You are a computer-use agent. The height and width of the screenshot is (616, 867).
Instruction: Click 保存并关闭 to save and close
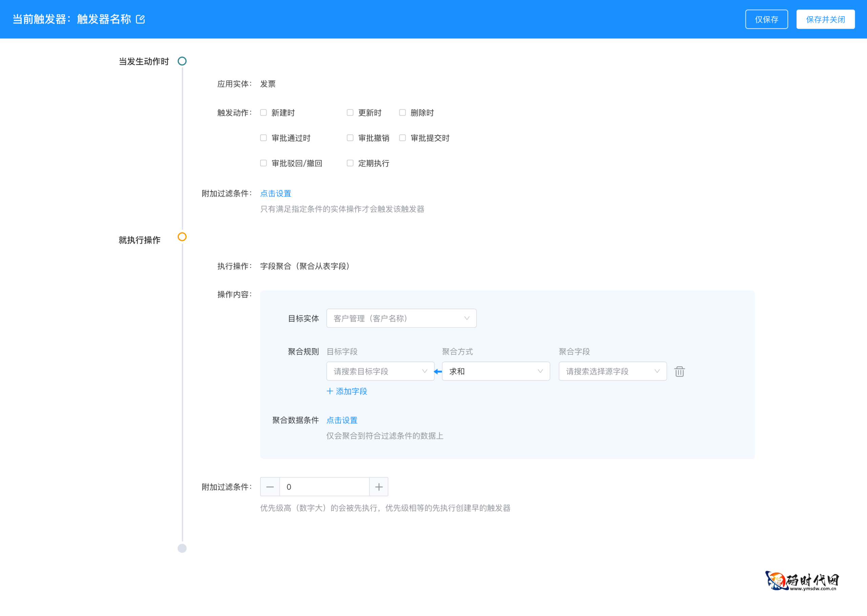point(825,19)
